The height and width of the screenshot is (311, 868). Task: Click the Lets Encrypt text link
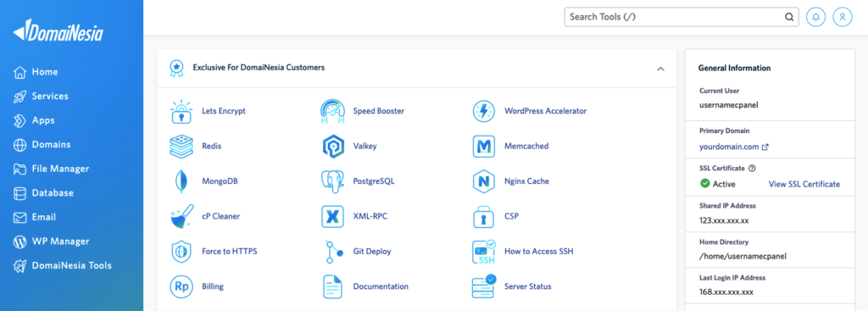224,111
